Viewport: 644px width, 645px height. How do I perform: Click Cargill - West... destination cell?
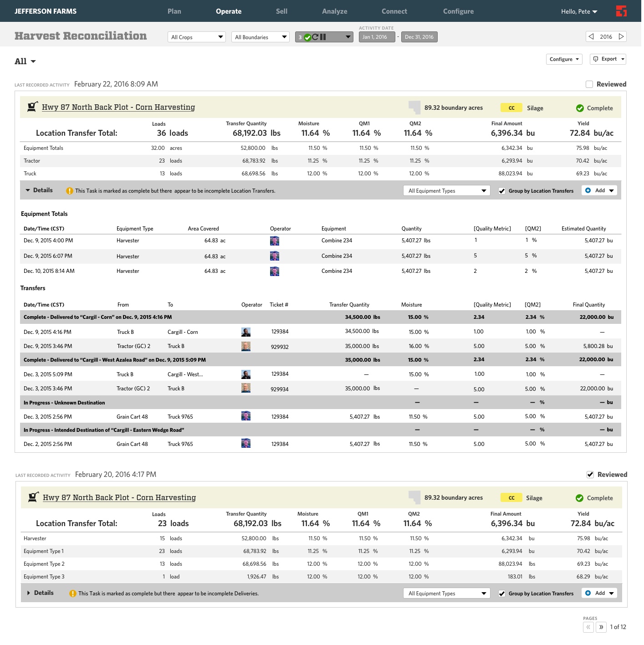point(185,374)
